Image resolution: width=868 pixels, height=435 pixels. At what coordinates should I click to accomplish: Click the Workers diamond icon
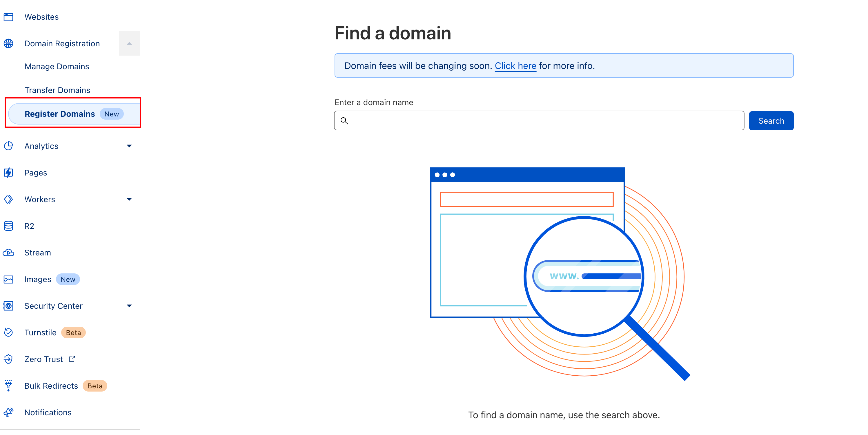(x=8, y=199)
